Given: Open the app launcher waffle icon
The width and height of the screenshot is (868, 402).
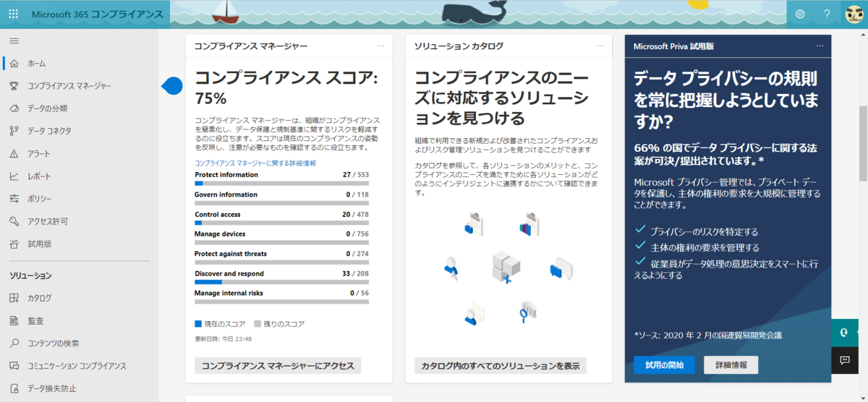Looking at the screenshot, I should coord(14,14).
